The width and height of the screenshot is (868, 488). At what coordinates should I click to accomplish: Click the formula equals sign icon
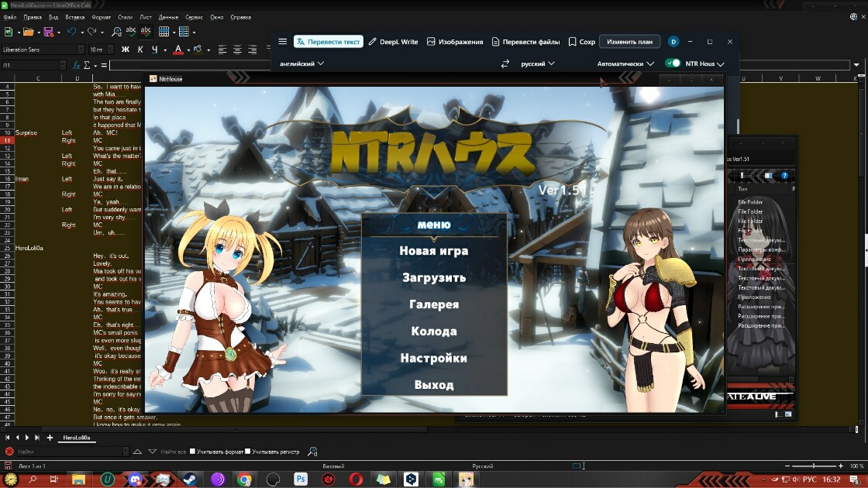coord(104,65)
